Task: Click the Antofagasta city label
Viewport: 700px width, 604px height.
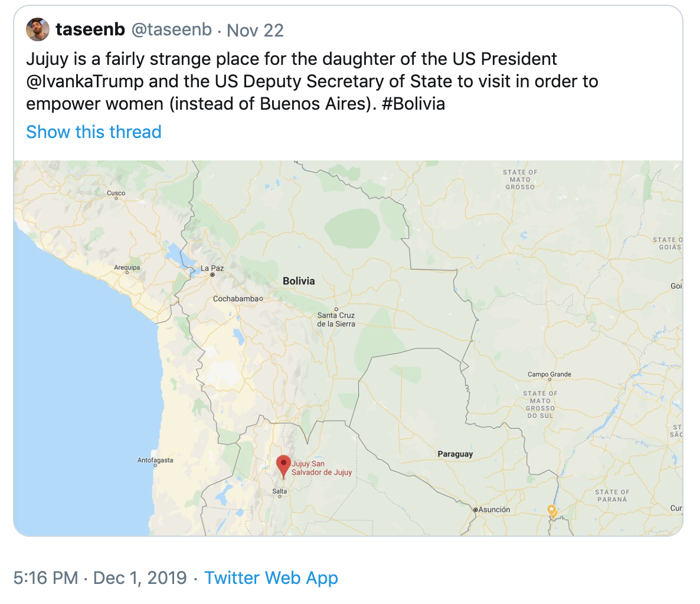Action: click(155, 460)
